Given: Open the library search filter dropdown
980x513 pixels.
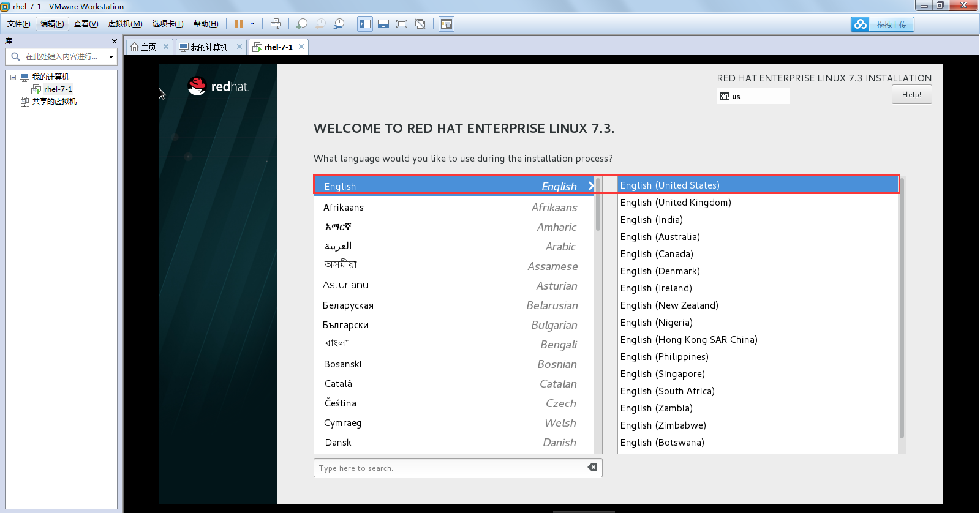Looking at the screenshot, I should (x=111, y=57).
